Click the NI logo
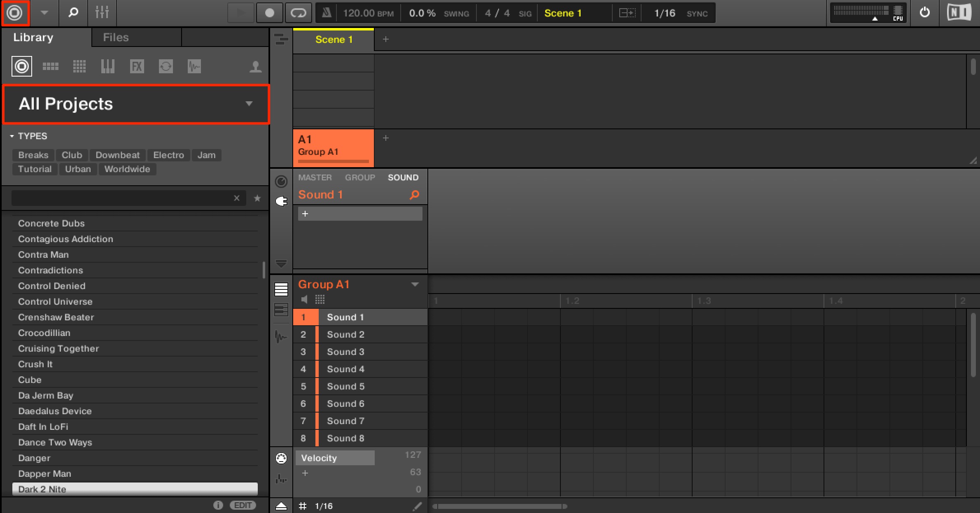This screenshot has width=980, height=513. [x=959, y=13]
